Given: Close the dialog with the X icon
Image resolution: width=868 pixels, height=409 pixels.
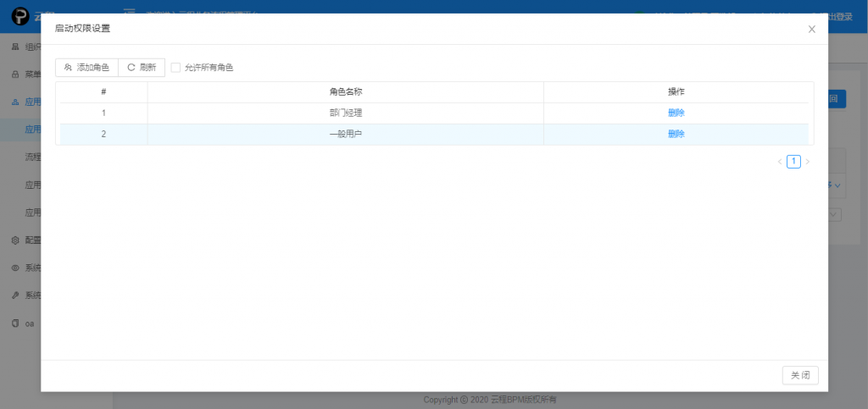Looking at the screenshot, I should [811, 29].
